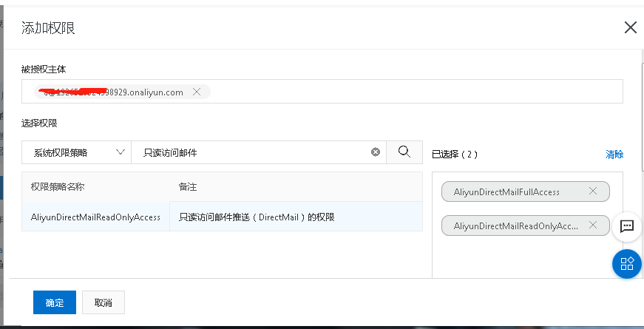Click the 备注 column header
This screenshot has height=329, width=644.
[x=188, y=187]
